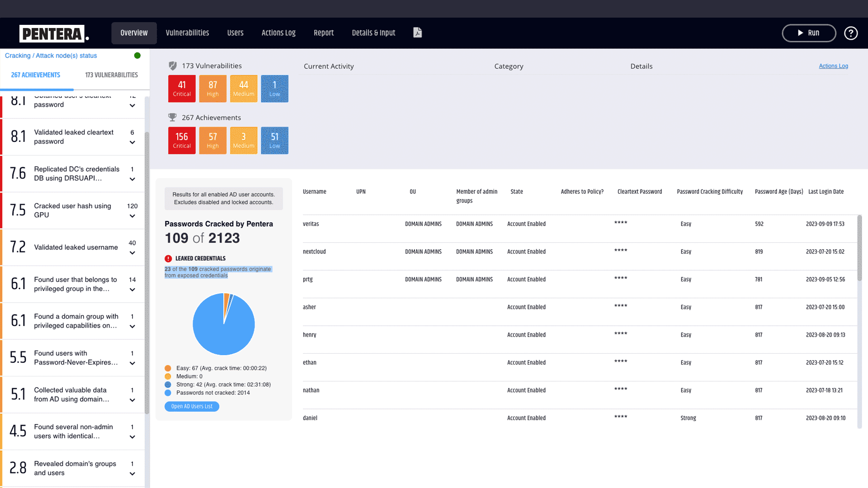Open the Actions Log link
868x488 pixels.
tap(833, 66)
